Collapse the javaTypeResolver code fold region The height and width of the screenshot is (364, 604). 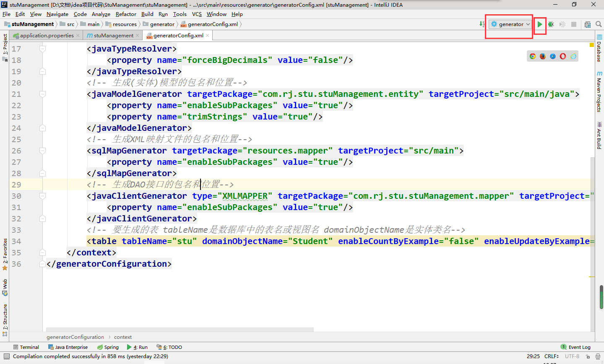[x=42, y=49]
